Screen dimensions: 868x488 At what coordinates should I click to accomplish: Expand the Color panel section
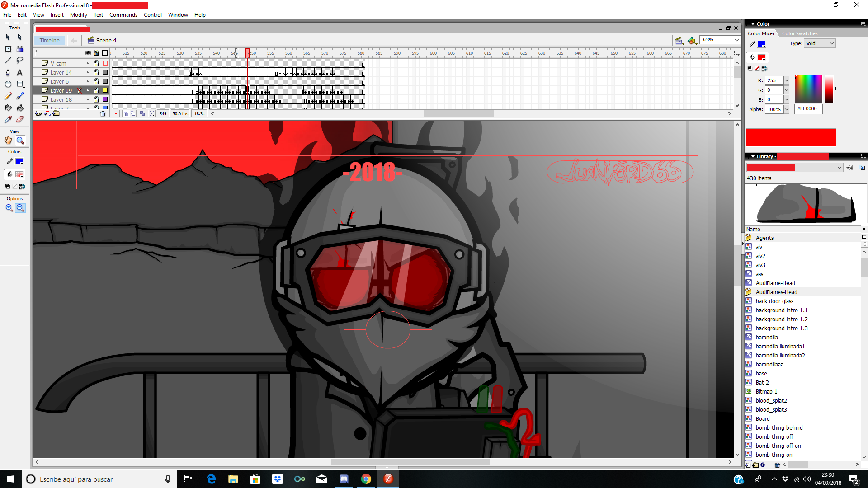(753, 24)
